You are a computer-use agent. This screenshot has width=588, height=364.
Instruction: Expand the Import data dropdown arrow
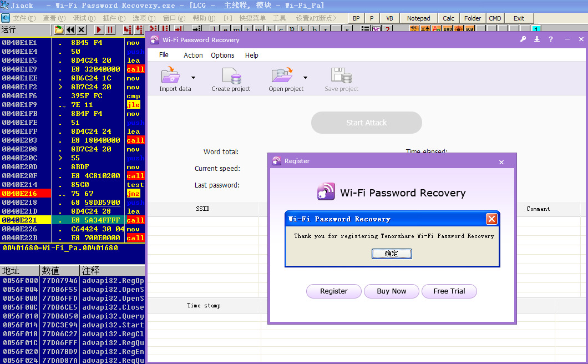193,78
